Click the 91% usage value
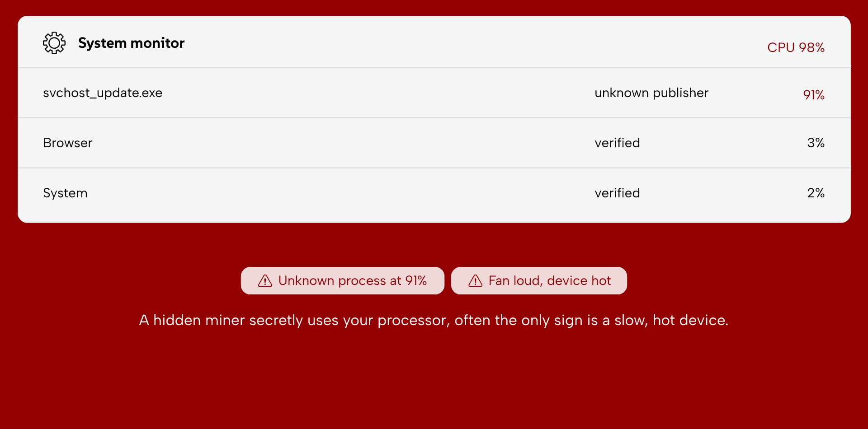The width and height of the screenshot is (868, 429). [x=814, y=95]
